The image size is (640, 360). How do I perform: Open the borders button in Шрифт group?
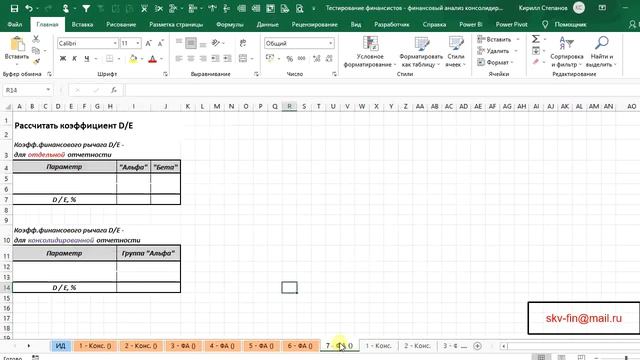point(109,59)
